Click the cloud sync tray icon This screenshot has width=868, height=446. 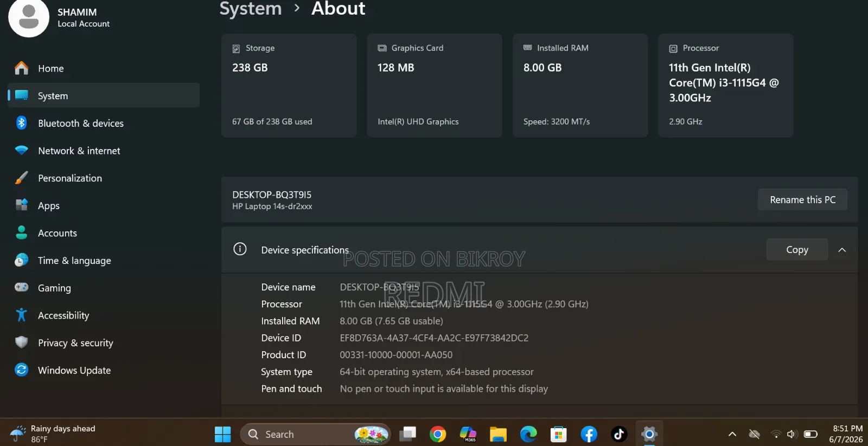[x=754, y=434]
